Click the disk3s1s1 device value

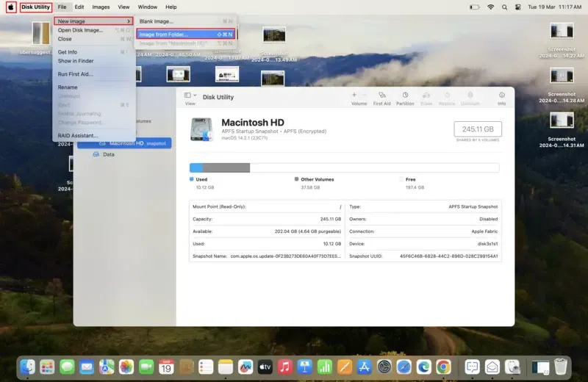[x=487, y=244]
